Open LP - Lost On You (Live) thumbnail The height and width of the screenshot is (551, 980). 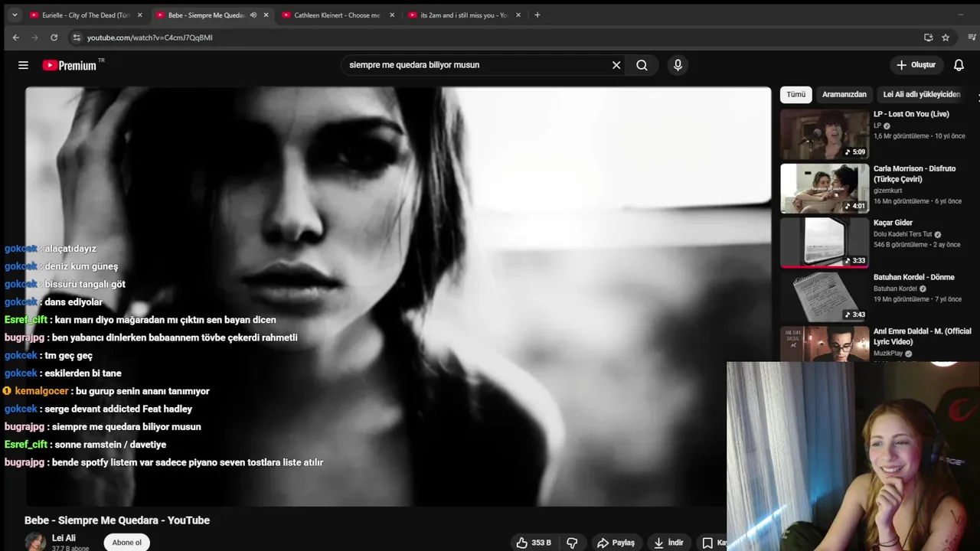point(825,134)
